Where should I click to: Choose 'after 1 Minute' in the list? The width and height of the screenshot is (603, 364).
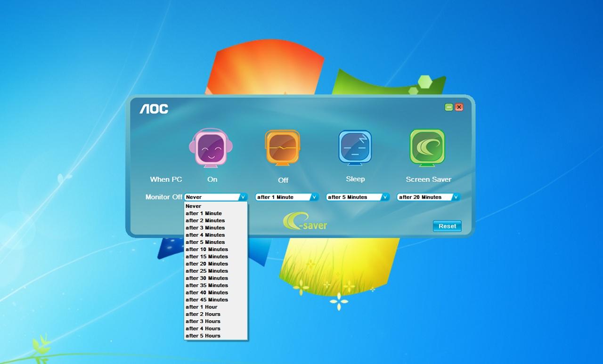point(216,213)
